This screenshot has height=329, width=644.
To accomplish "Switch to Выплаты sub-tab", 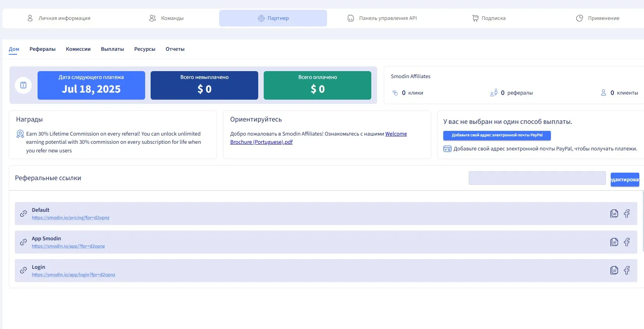I will tap(112, 49).
